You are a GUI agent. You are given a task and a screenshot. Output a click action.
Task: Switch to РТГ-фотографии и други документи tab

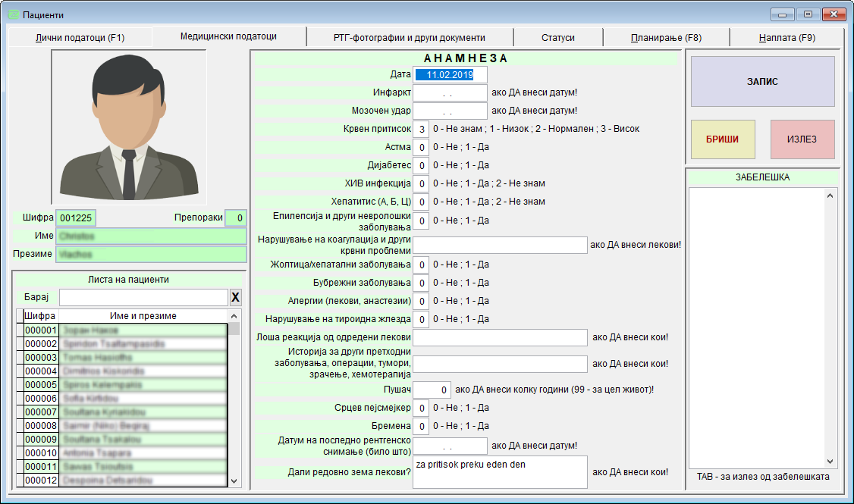(x=409, y=37)
